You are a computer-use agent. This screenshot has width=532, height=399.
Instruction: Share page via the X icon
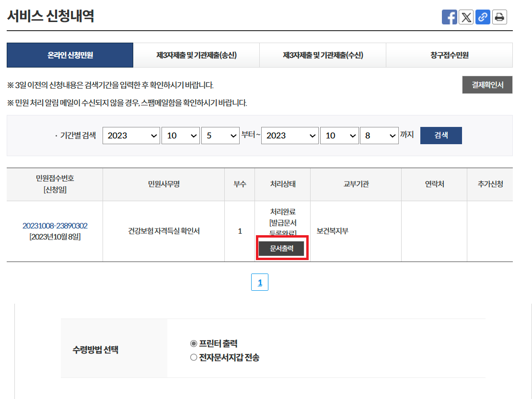(x=466, y=17)
